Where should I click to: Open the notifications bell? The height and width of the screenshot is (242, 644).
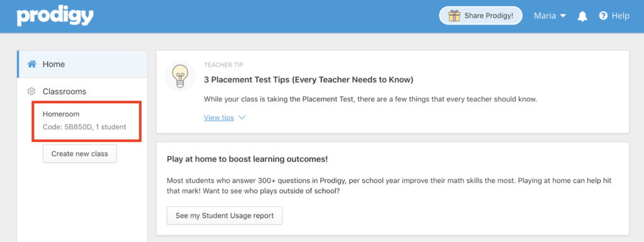coord(582,16)
